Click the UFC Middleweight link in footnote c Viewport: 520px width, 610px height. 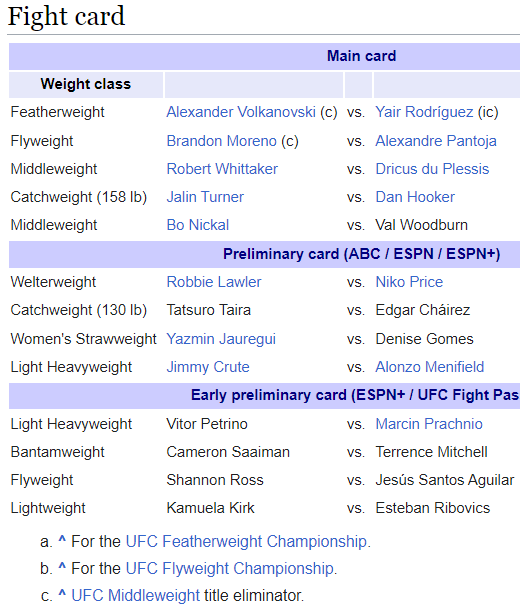[x=135, y=596]
